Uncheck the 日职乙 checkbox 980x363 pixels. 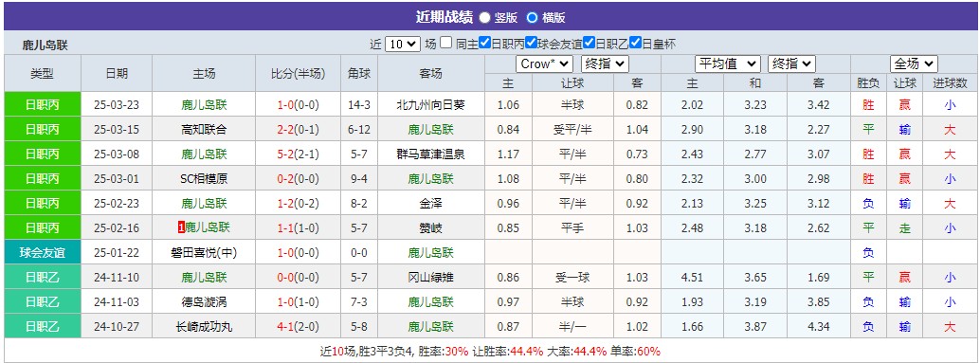589,43
